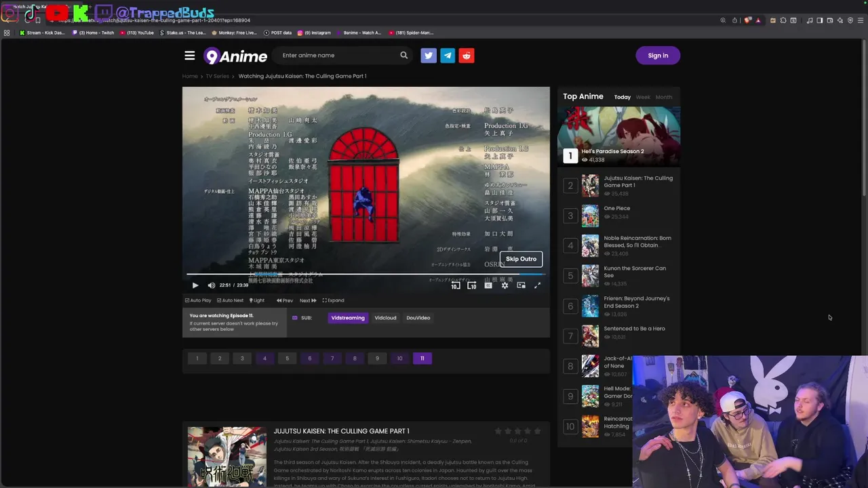
Task: Click the search magnifier icon
Action: click(403, 56)
